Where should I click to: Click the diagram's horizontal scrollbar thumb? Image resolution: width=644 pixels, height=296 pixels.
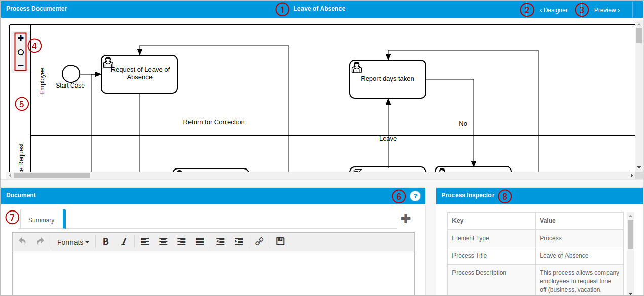click(x=51, y=175)
